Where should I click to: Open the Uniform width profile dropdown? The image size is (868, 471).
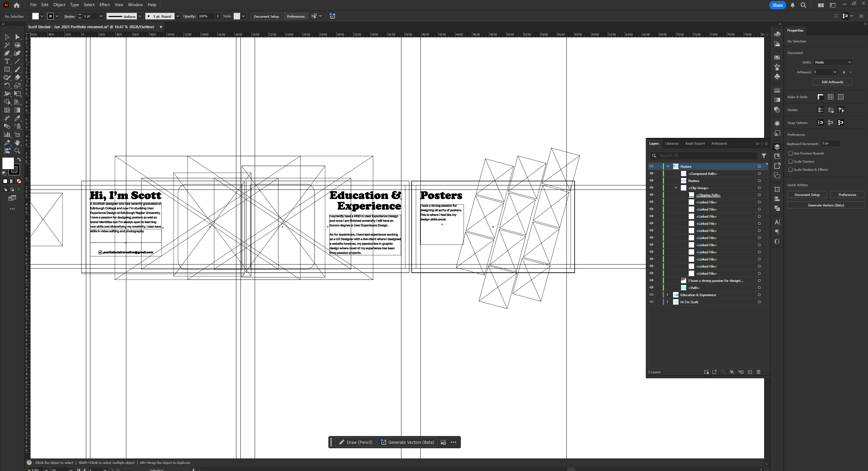[x=140, y=16]
